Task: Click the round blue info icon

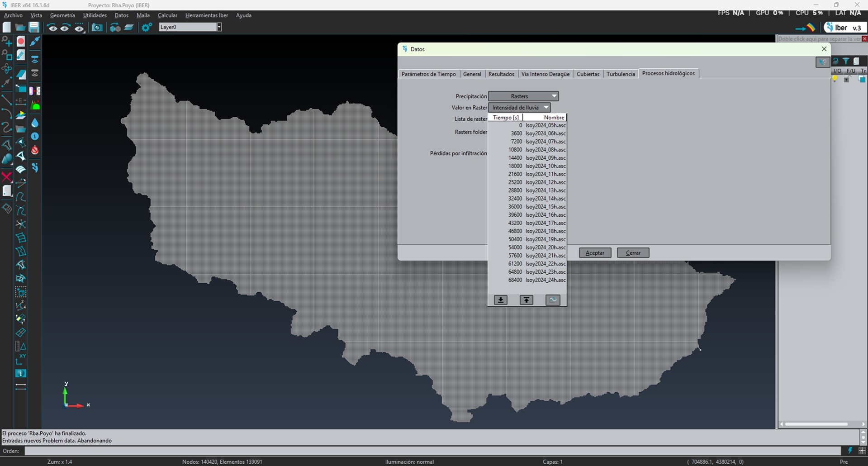Action: point(35,136)
